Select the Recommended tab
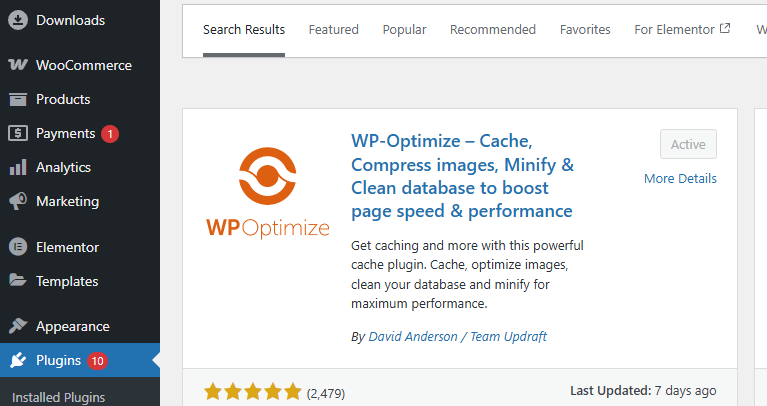Image resolution: width=767 pixels, height=406 pixels. pos(492,30)
